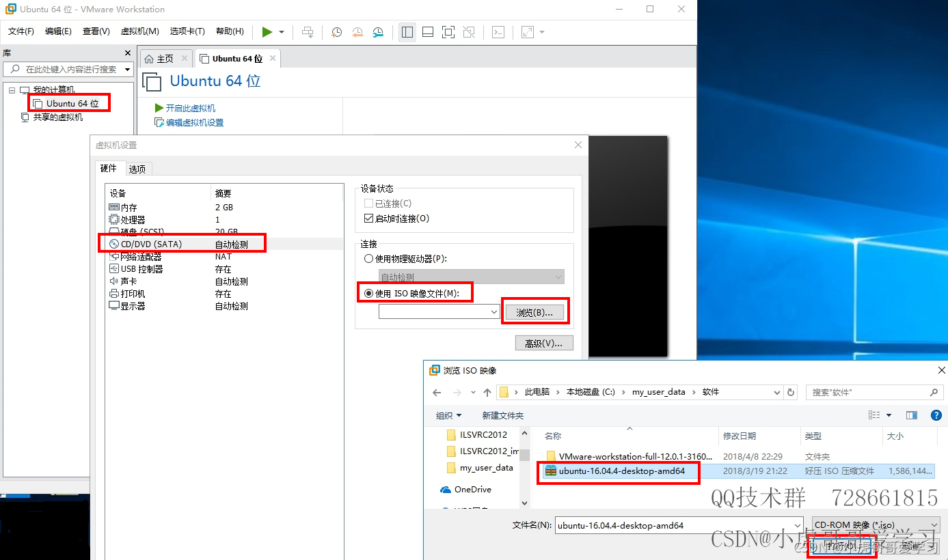This screenshot has width=948, height=560.
Task: Open the ISO image path combo box
Action: [x=439, y=311]
